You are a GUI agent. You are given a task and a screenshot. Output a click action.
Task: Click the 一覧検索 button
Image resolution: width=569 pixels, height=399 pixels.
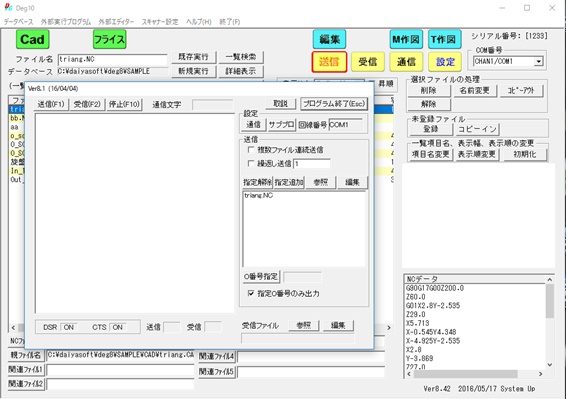point(241,57)
